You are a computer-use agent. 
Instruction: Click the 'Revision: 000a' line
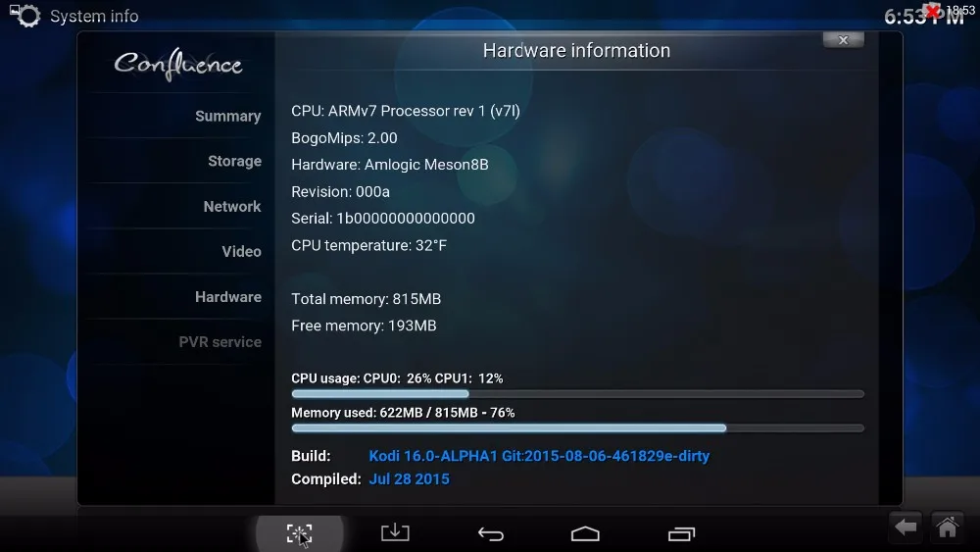click(341, 192)
